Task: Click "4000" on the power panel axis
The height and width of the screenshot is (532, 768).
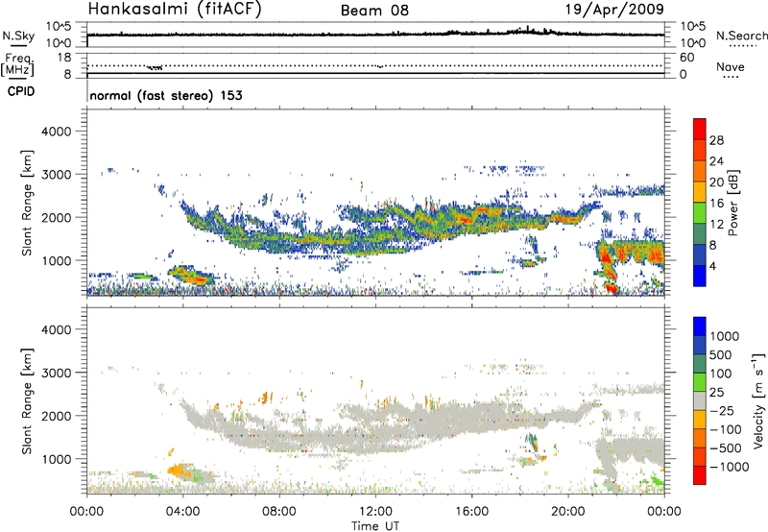Action: pyautogui.click(x=56, y=132)
